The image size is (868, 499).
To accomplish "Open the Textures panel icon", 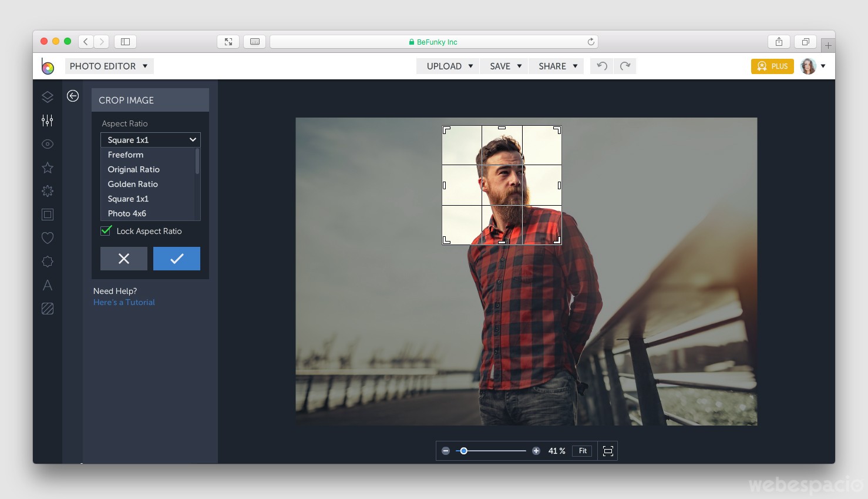I will pos(47,308).
